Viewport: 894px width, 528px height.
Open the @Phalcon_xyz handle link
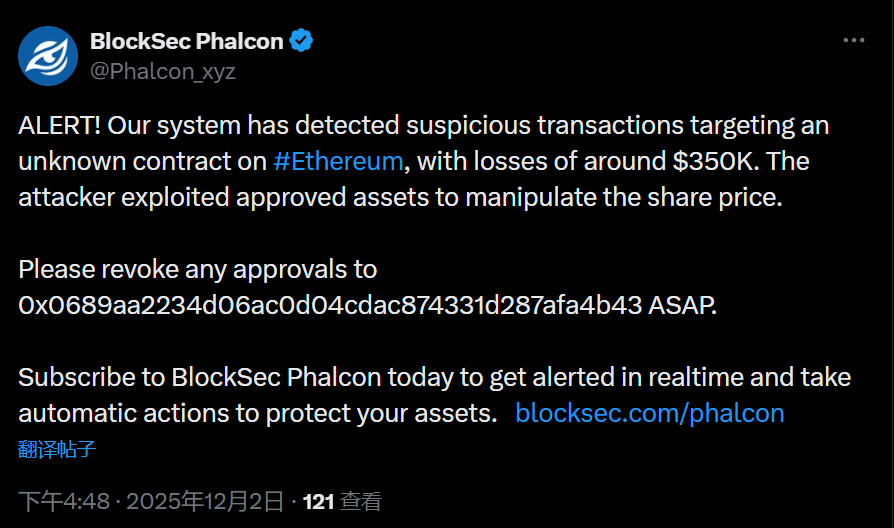click(x=163, y=71)
